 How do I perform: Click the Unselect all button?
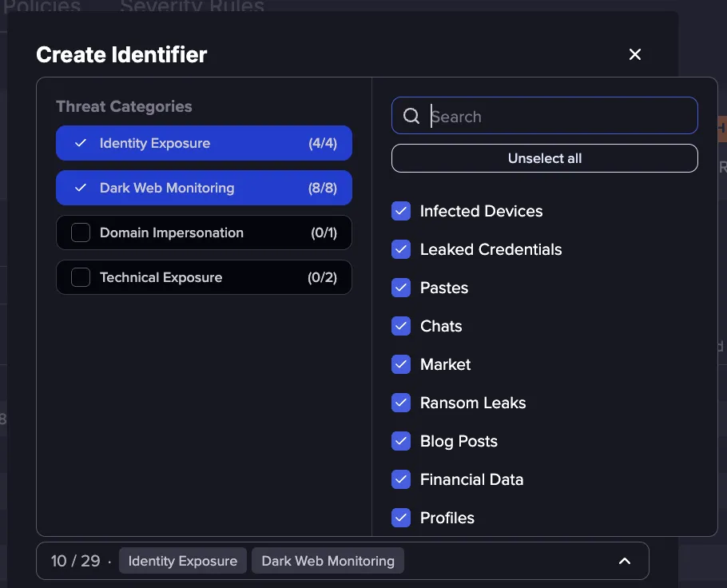click(544, 158)
